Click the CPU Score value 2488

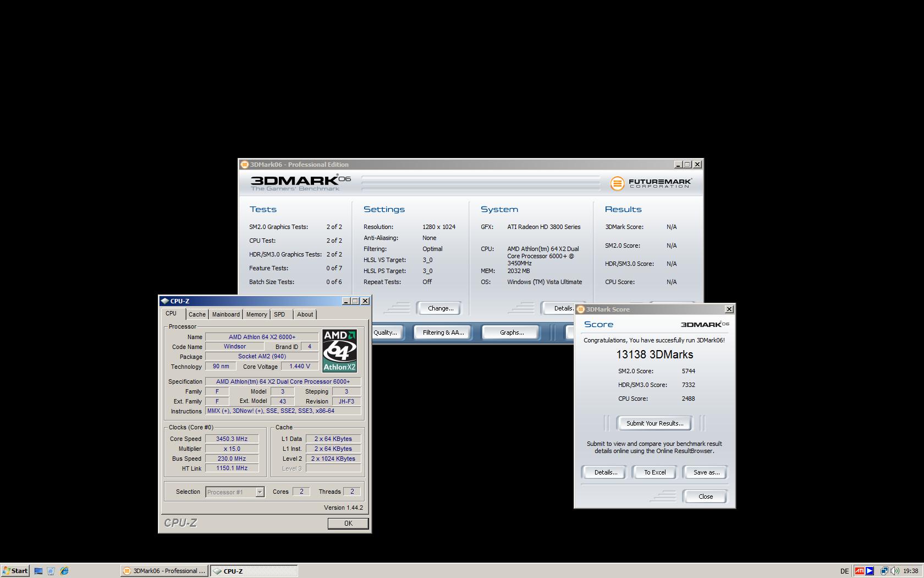[x=688, y=399]
